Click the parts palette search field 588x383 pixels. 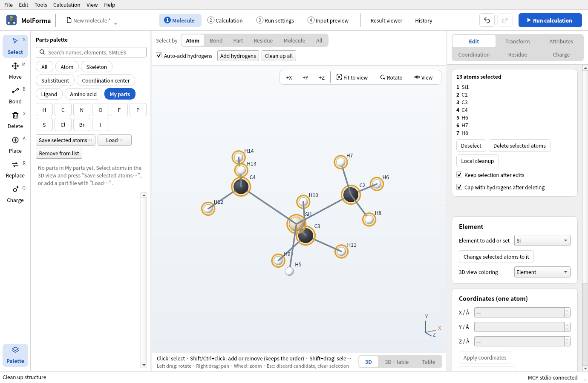[91, 52]
